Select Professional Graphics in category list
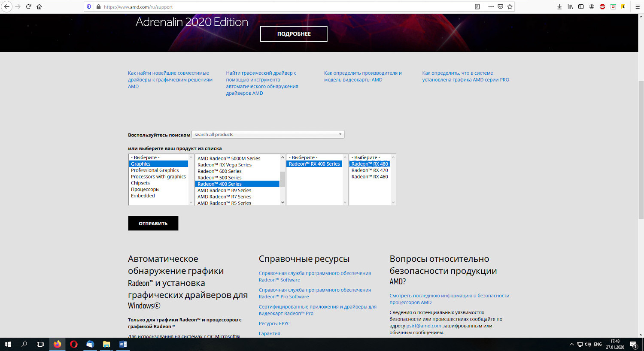Viewport: 644px width, 351px height. [x=158, y=170]
